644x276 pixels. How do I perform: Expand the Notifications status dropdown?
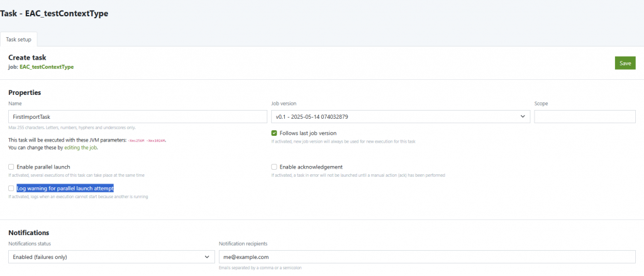[111, 257]
